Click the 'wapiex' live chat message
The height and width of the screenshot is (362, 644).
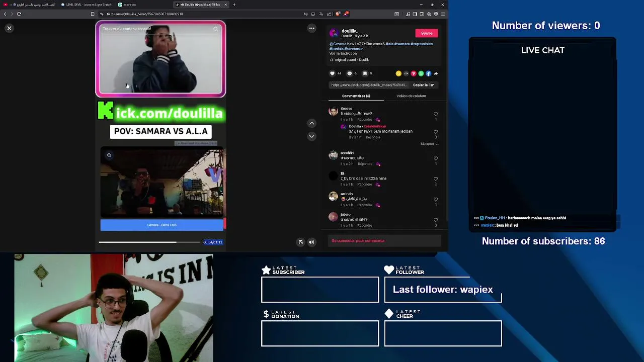(x=496, y=225)
